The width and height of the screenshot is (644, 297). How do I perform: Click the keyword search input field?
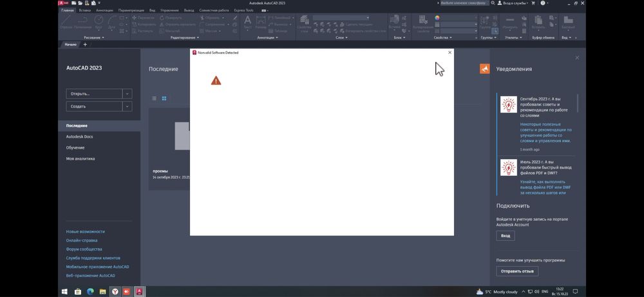click(x=465, y=3)
